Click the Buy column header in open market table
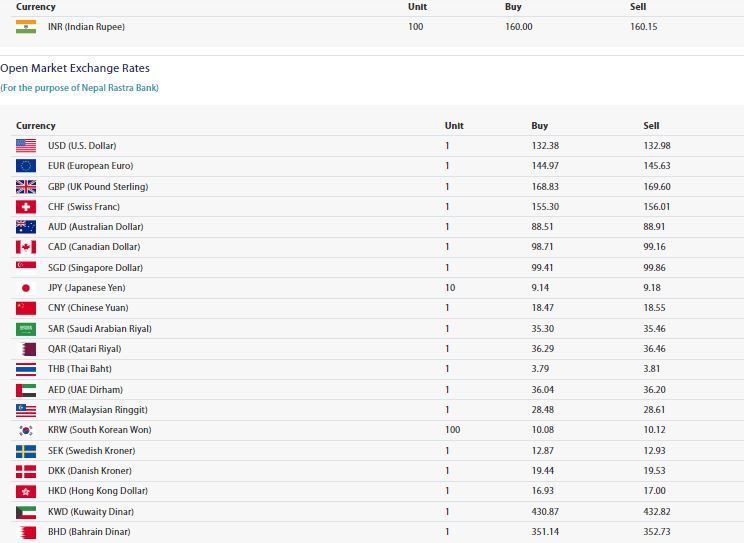744x543 pixels. (x=539, y=126)
